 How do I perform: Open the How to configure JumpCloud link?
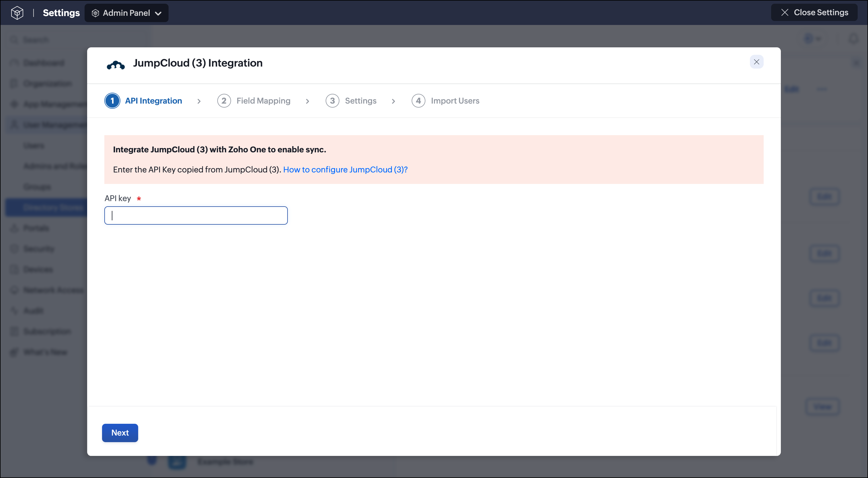(x=345, y=169)
